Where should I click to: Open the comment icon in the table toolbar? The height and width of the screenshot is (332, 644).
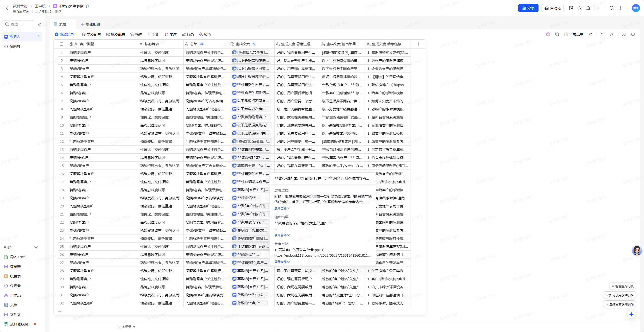pyautogui.click(x=633, y=34)
